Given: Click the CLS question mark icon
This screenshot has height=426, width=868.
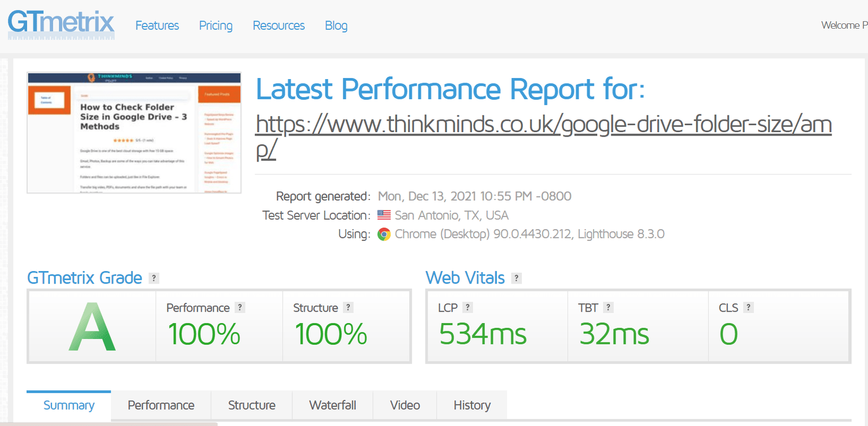Looking at the screenshot, I should 748,307.
